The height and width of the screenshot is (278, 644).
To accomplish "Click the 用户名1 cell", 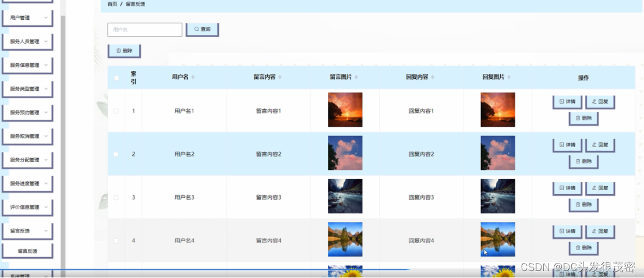I will point(184,111).
